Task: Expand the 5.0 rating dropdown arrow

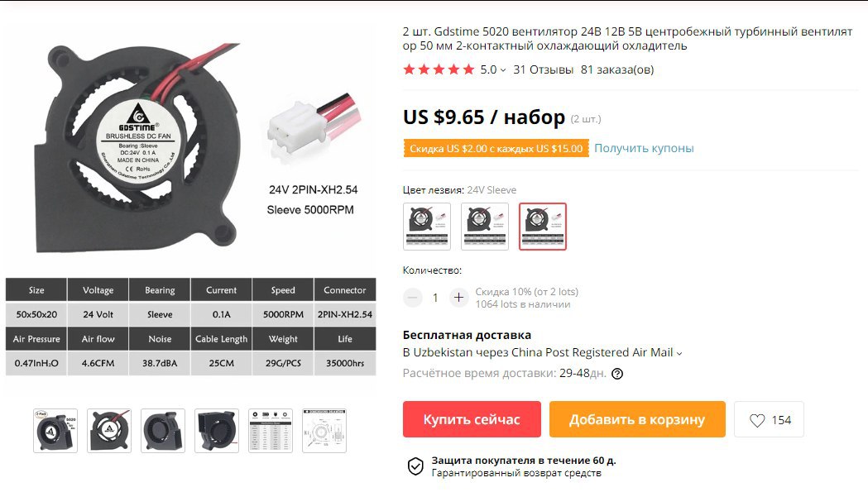Action: coord(502,70)
